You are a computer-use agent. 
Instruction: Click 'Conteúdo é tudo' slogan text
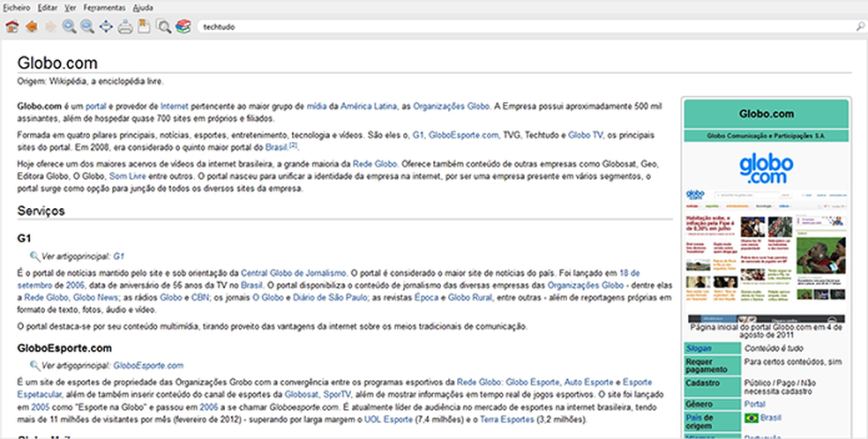pos(774,348)
